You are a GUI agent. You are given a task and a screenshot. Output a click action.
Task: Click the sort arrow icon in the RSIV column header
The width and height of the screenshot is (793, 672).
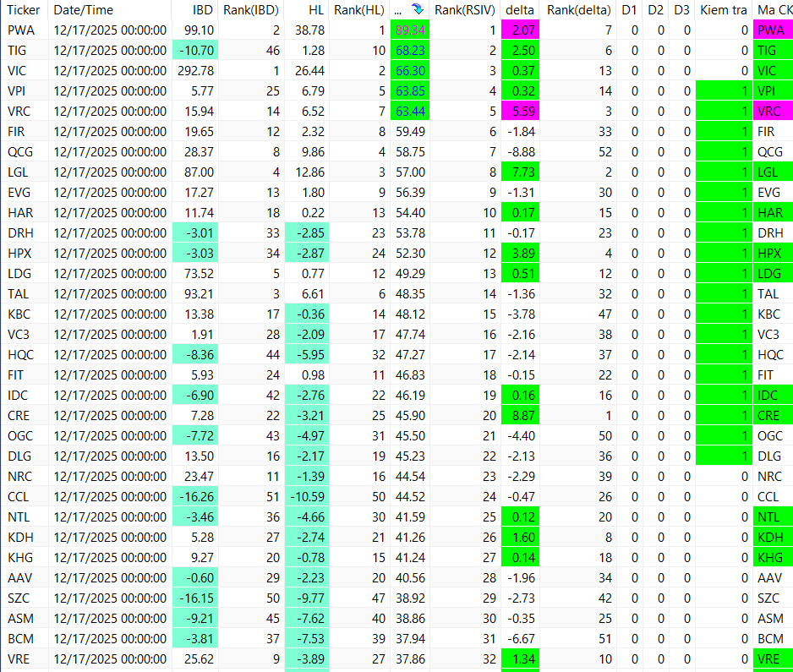[418, 9]
